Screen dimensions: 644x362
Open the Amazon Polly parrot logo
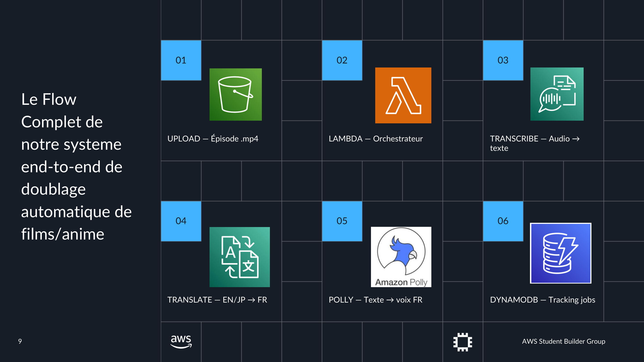click(x=401, y=257)
